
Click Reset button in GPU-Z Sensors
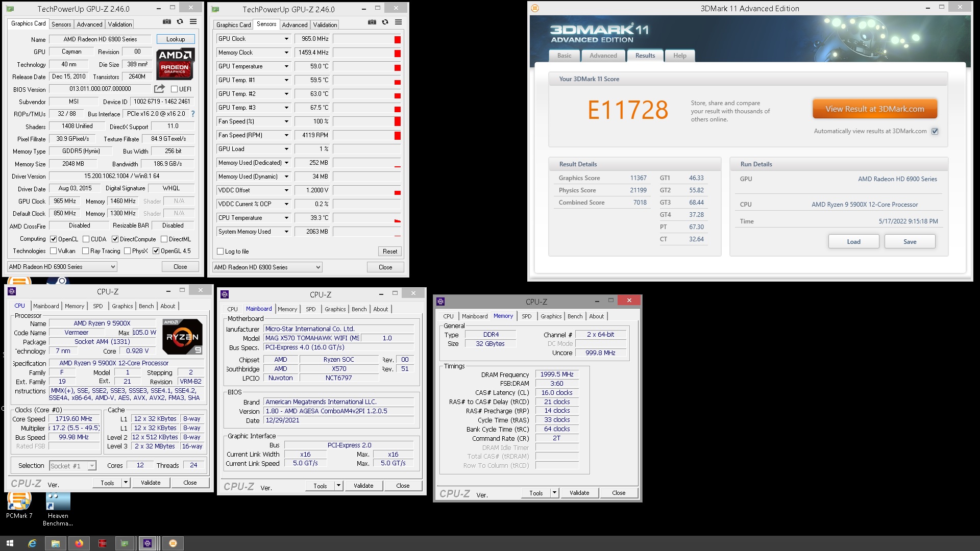pyautogui.click(x=390, y=252)
